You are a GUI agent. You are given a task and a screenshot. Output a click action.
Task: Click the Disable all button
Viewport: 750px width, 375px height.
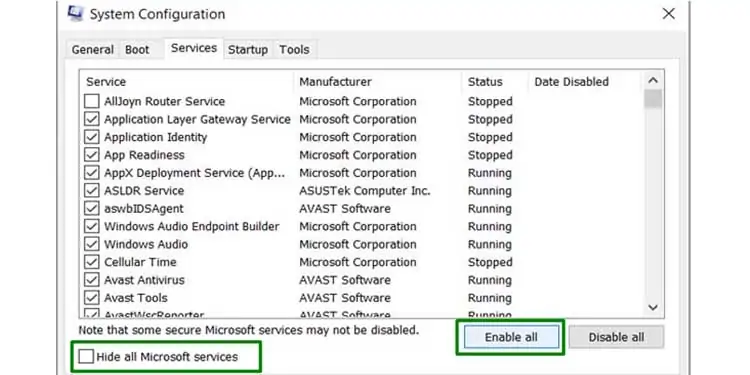[616, 337]
